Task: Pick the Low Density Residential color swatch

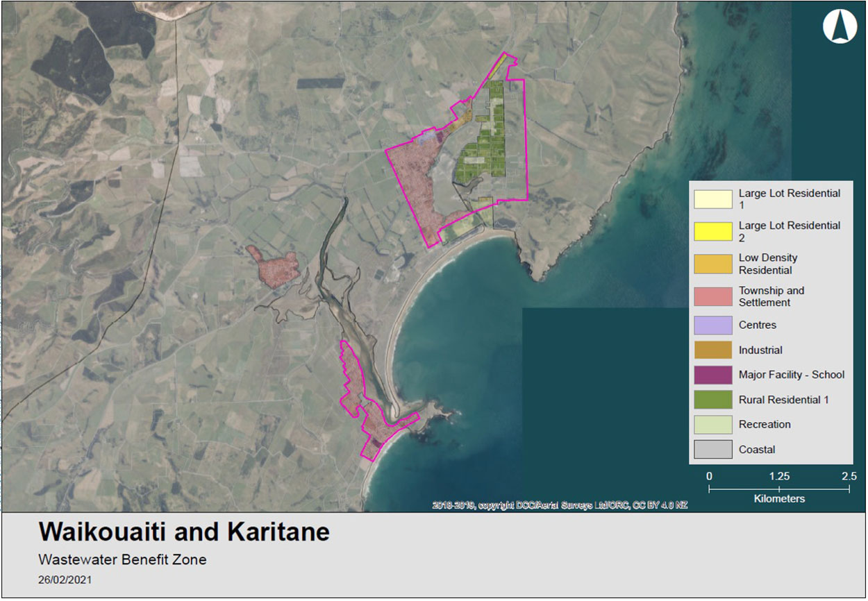Action: [x=713, y=264]
